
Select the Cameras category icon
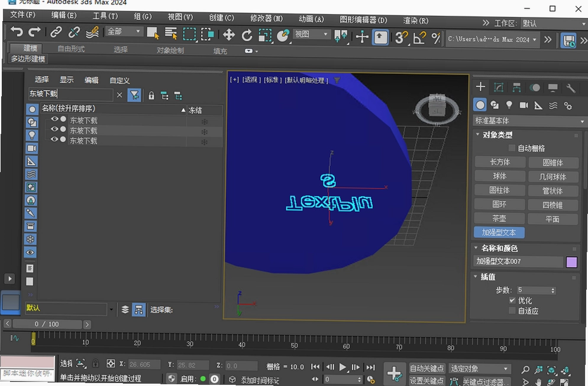pos(524,106)
